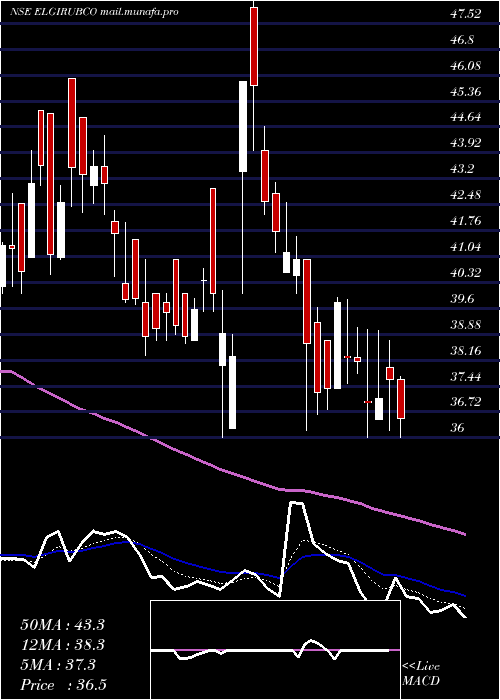Click the tallest red candlestick at chart top
The width and height of the screenshot is (500, 700).
(254, 46)
